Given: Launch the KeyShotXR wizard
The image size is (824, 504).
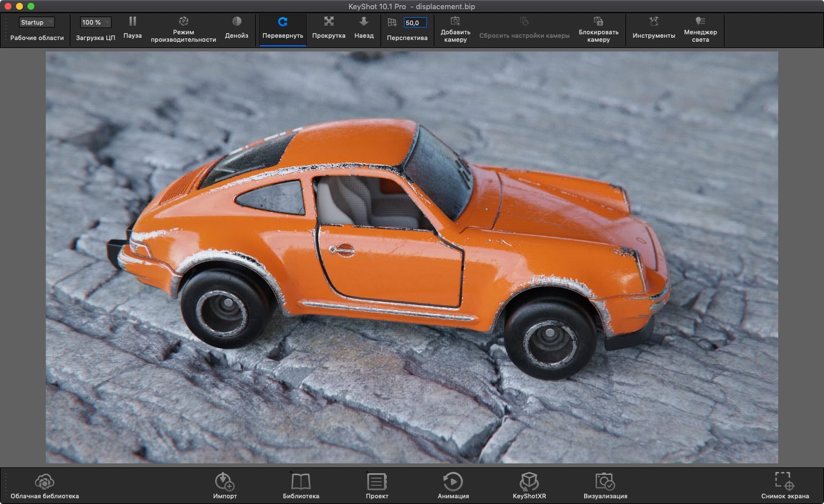Looking at the screenshot, I should point(528,484).
